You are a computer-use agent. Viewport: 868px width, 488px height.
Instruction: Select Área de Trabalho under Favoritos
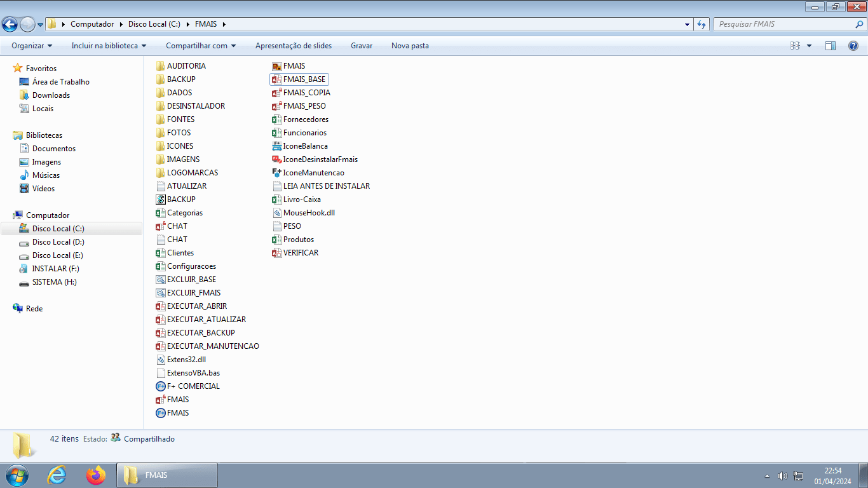pos(61,82)
